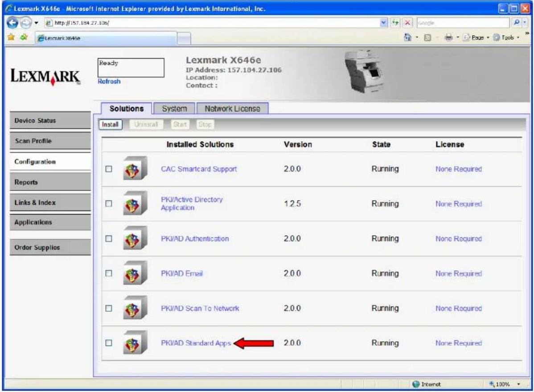Click the page refresh icon in address bar
This screenshot has height=392, width=534.
[395, 23]
